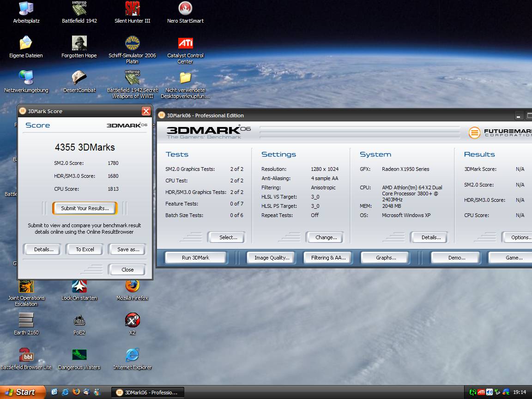Viewport: 532px width, 399px height.
Task: Open Filtering & AA... settings
Action: tap(328, 258)
